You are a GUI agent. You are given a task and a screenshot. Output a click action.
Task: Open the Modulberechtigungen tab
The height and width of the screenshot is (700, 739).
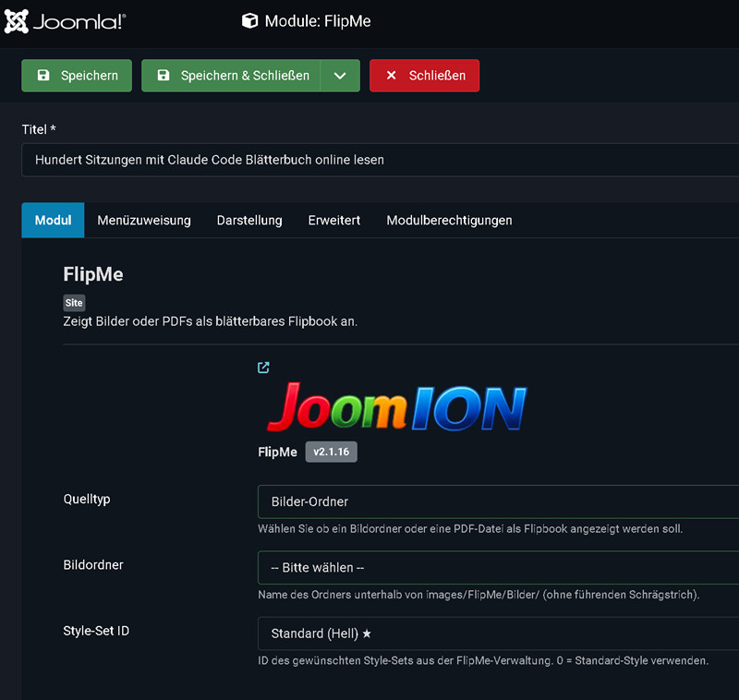tap(449, 220)
